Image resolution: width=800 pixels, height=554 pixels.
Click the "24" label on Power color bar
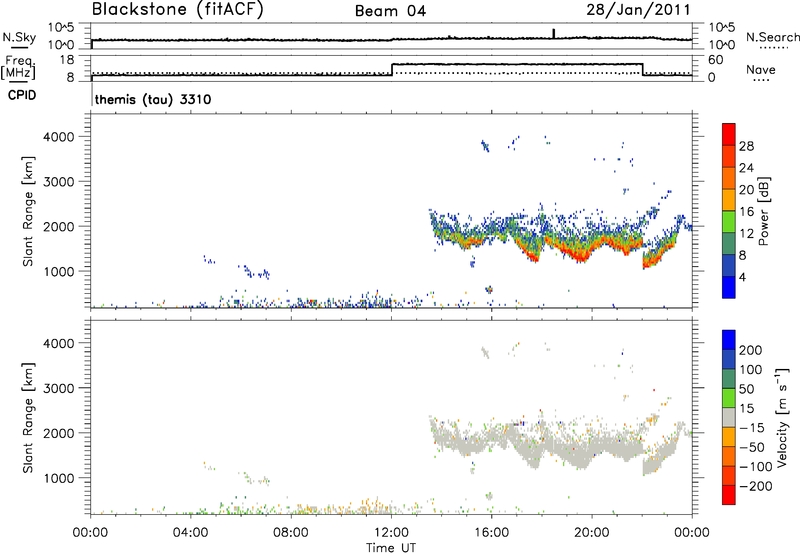tap(746, 168)
